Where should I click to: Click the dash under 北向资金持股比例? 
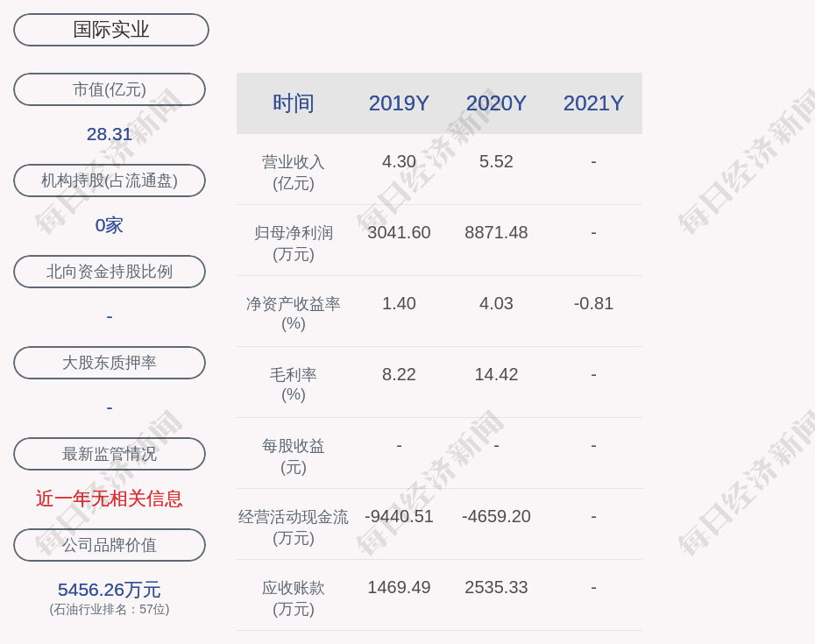(x=110, y=316)
